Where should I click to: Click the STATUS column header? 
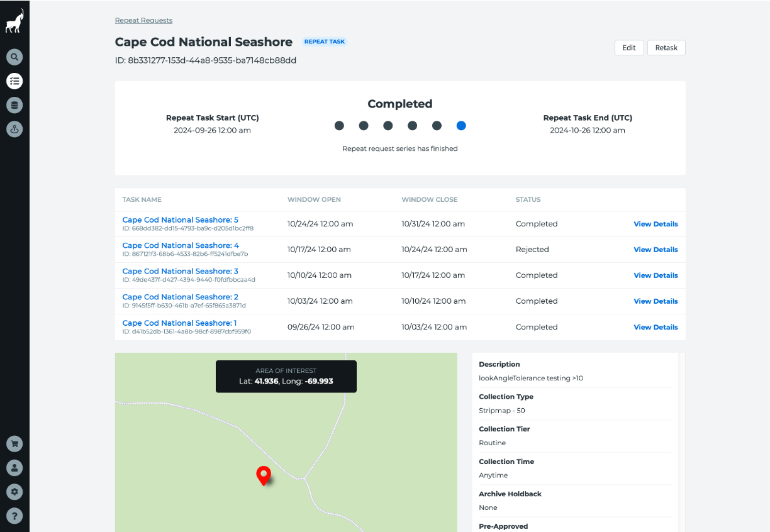tap(528, 199)
